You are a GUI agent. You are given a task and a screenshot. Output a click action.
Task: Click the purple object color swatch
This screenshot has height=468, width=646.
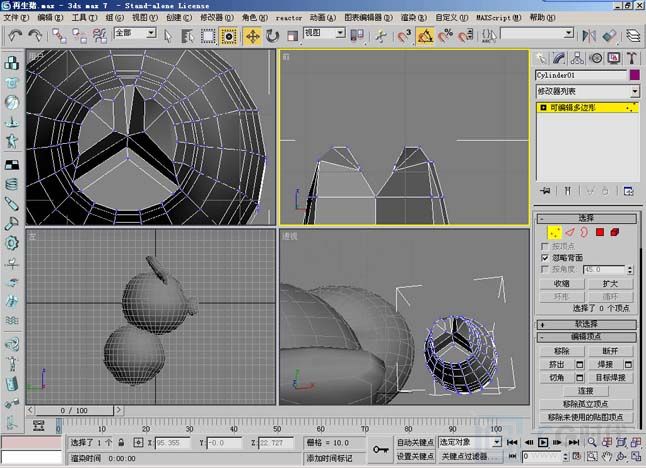635,75
